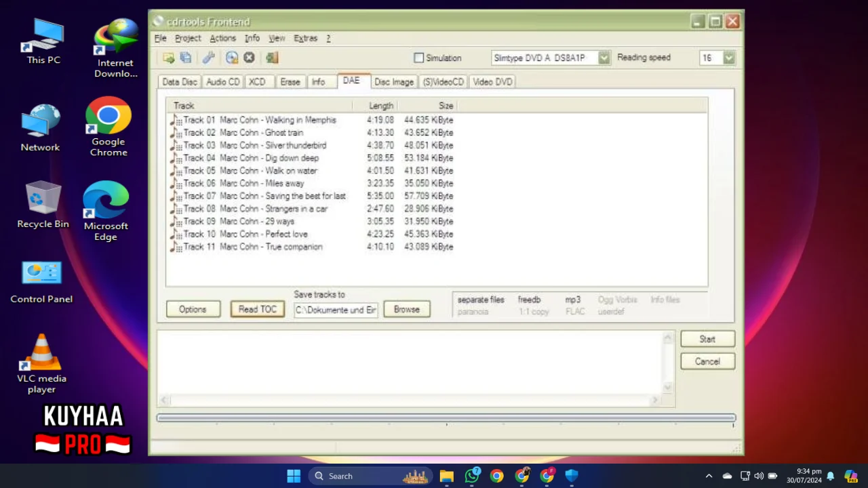This screenshot has width=868, height=488.
Task: Select Google Chrome desktop shortcut
Action: coord(108,127)
